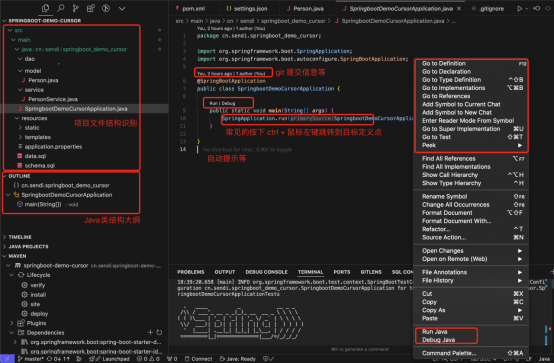Open the Search view icon

tap(61, 8)
